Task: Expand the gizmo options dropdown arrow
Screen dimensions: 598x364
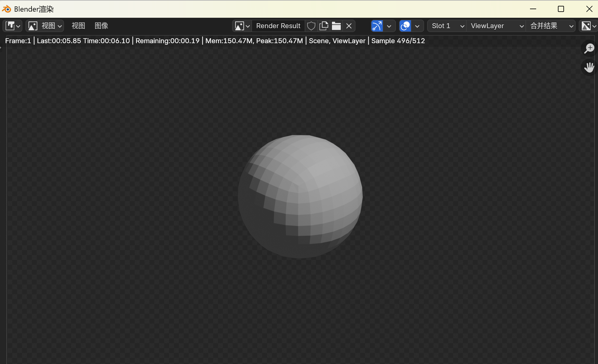Action: point(389,26)
